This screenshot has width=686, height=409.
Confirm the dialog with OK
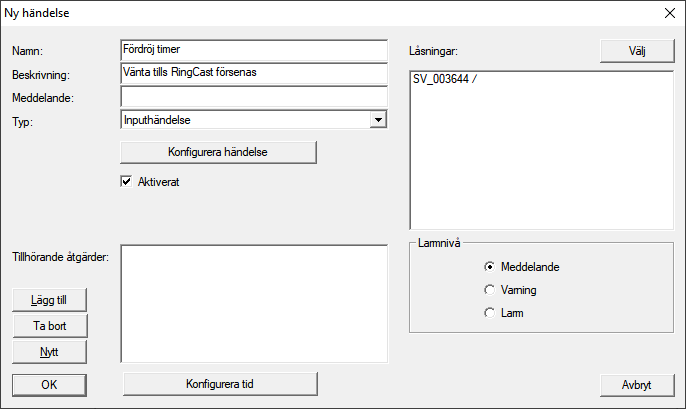click(x=49, y=384)
